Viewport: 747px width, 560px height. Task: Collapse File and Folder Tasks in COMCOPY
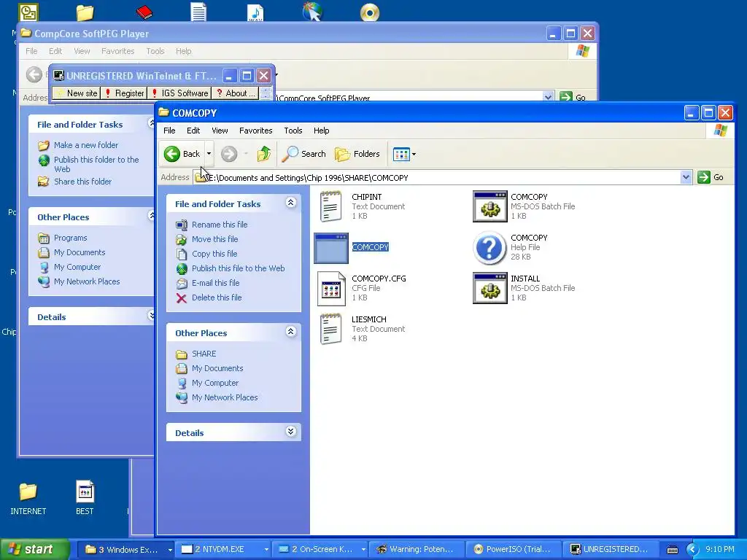[x=290, y=203]
